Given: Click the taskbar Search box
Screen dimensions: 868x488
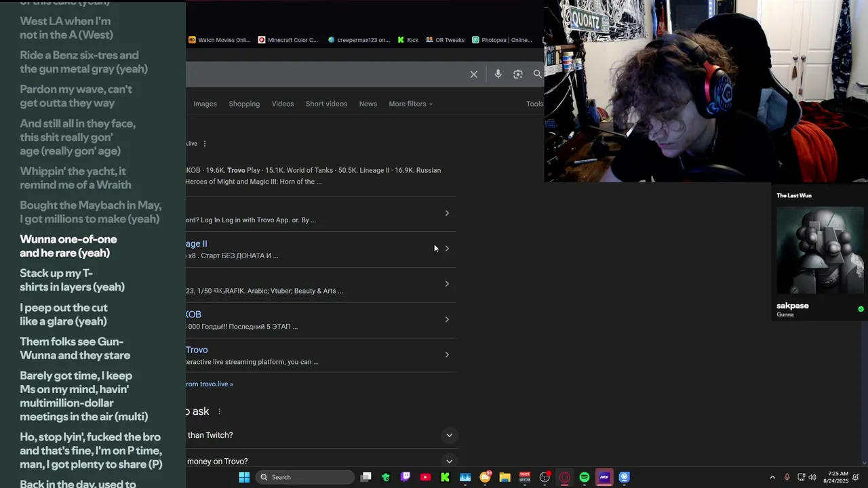Looking at the screenshot, I should (x=305, y=477).
